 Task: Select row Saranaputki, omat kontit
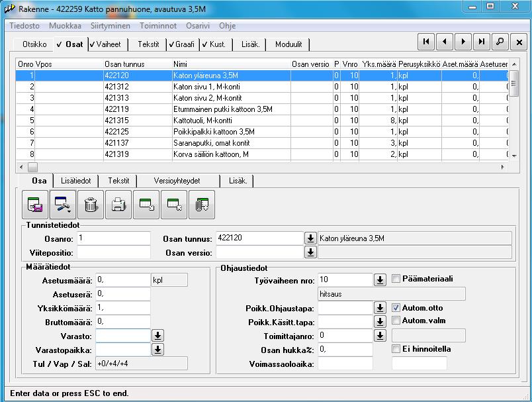coord(262,142)
